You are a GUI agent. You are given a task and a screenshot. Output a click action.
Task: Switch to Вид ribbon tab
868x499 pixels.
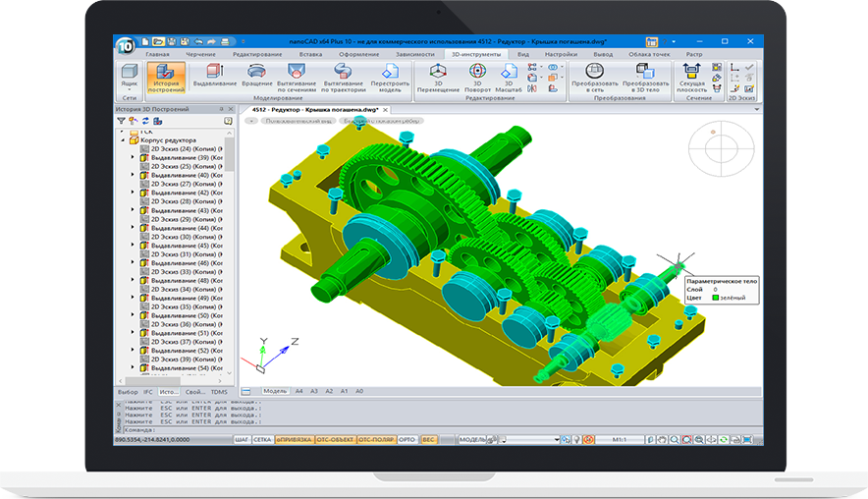coord(523,54)
